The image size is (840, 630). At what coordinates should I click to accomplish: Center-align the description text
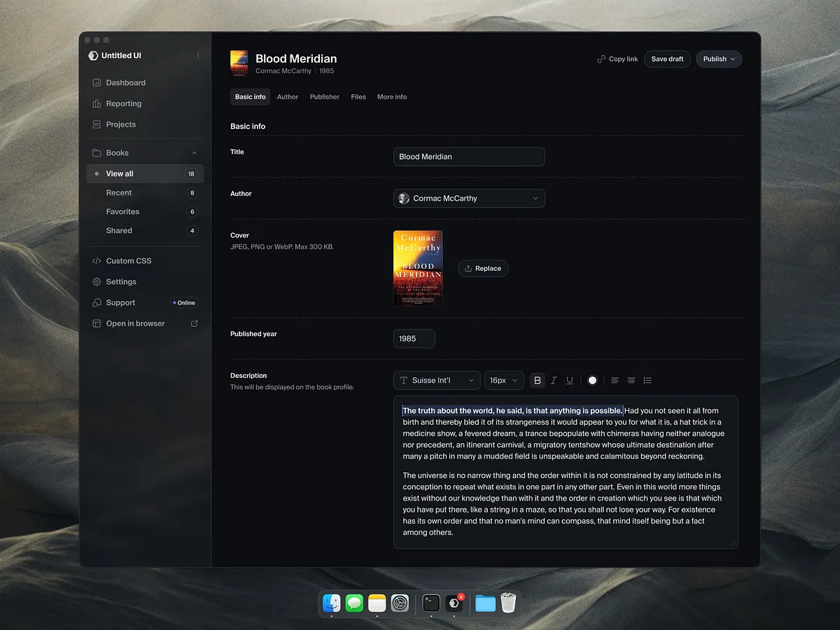(x=631, y=380)
